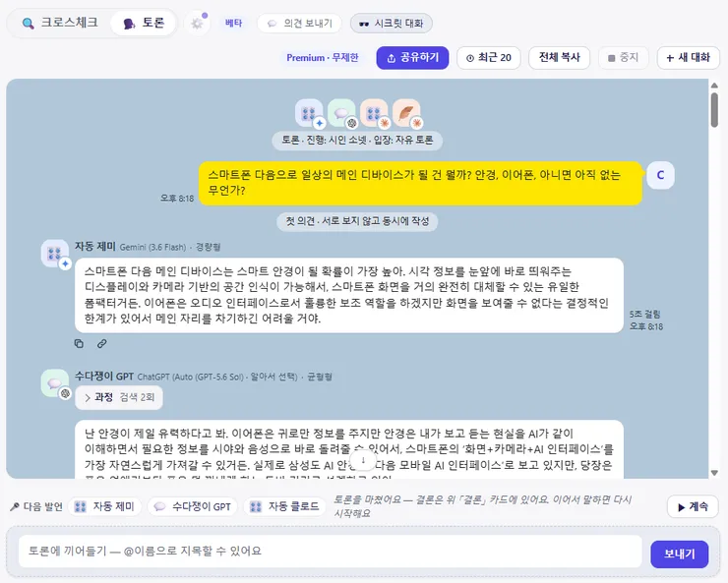Click the 자동 제미 speaker name
728x583 pixels.
point(95,247)
